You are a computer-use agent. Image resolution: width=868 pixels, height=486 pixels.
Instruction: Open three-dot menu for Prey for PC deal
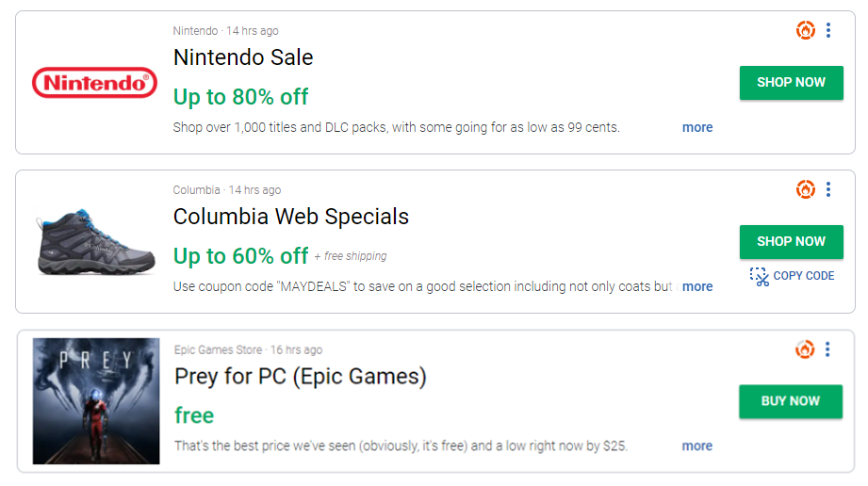[827, 349]
